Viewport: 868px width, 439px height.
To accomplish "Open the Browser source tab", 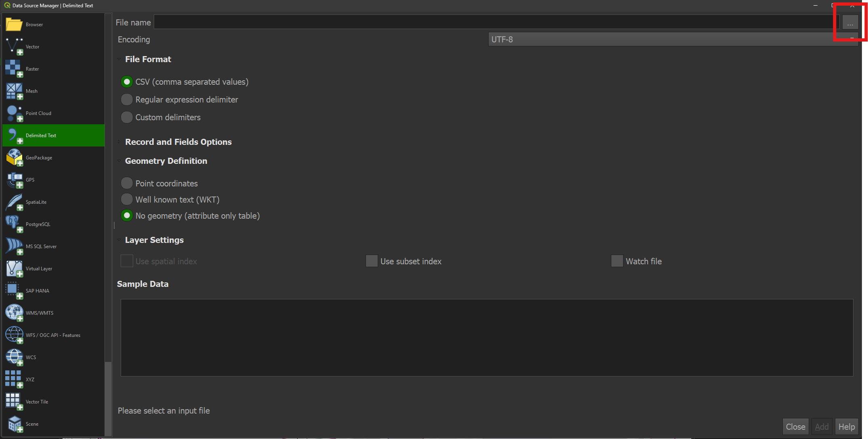I will point(54,25).
